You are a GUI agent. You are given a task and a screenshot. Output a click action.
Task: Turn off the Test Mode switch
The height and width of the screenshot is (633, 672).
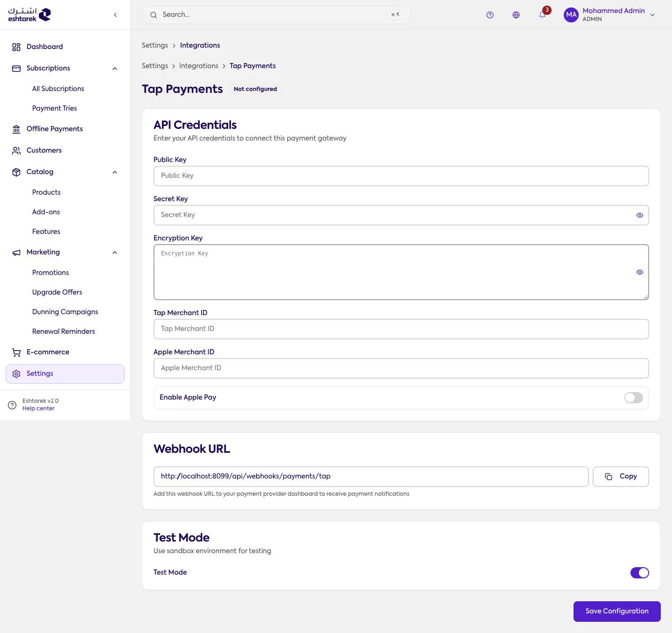pyautogui.click(x=640, y=573)
